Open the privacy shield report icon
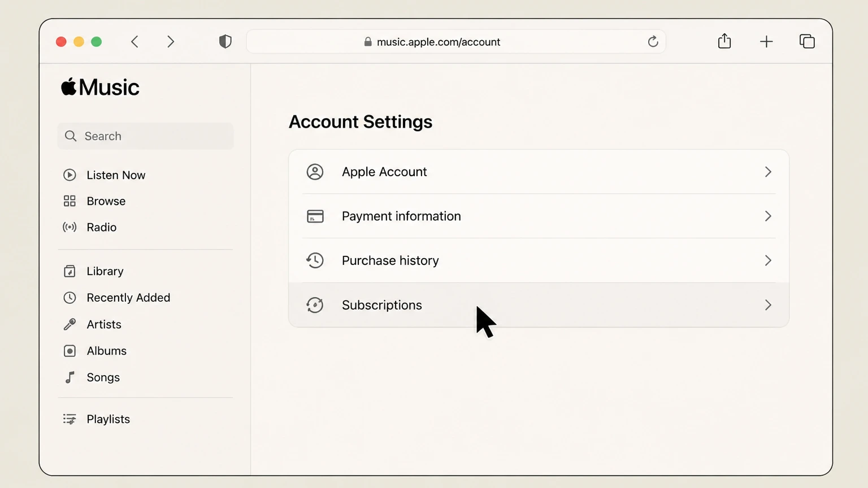 225,41
